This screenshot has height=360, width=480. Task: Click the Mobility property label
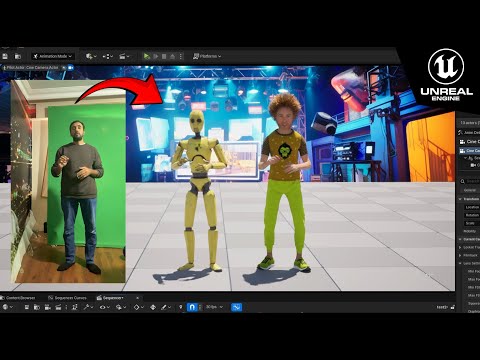pyautogui.click(x=470, y=231)
